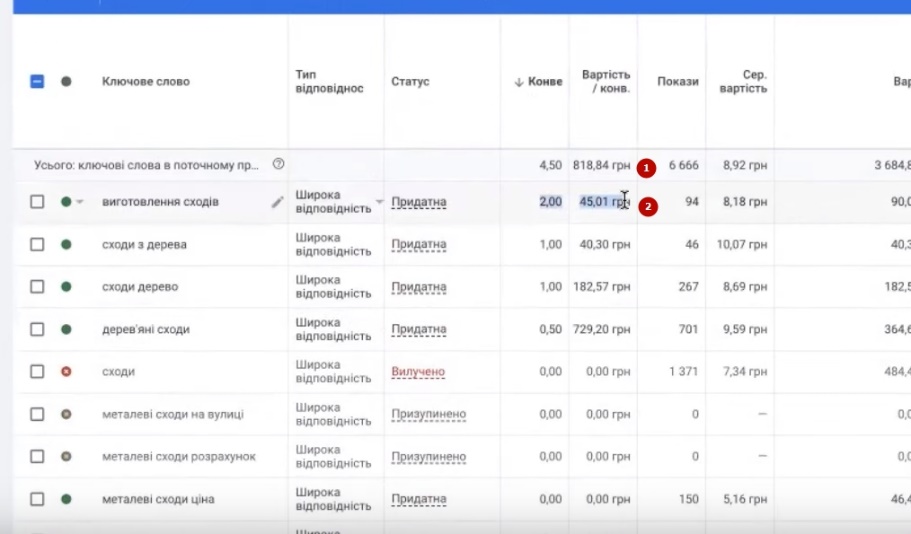Image resolution: width=911 pixels, height=534 pixels.
Task: Click Вилучено status link for сходи
Action: point(417,372)
